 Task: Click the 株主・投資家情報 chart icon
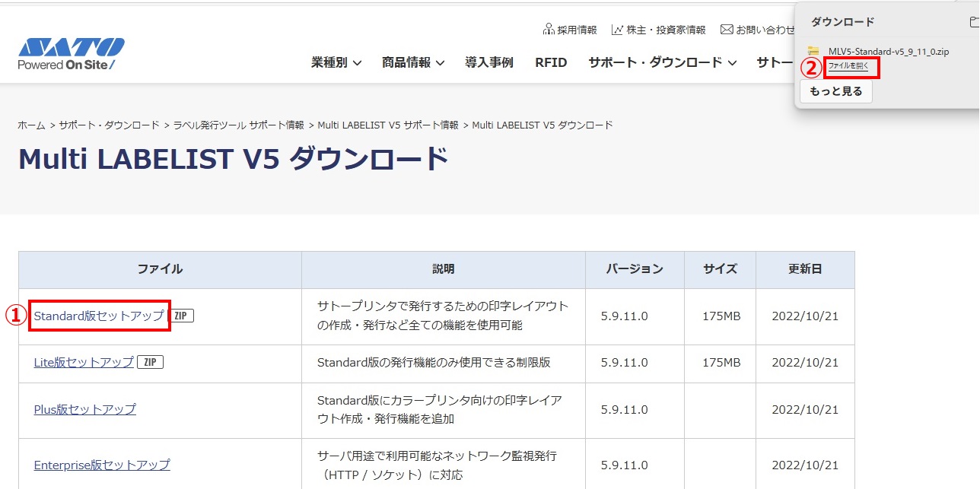[x=617, y=30]
